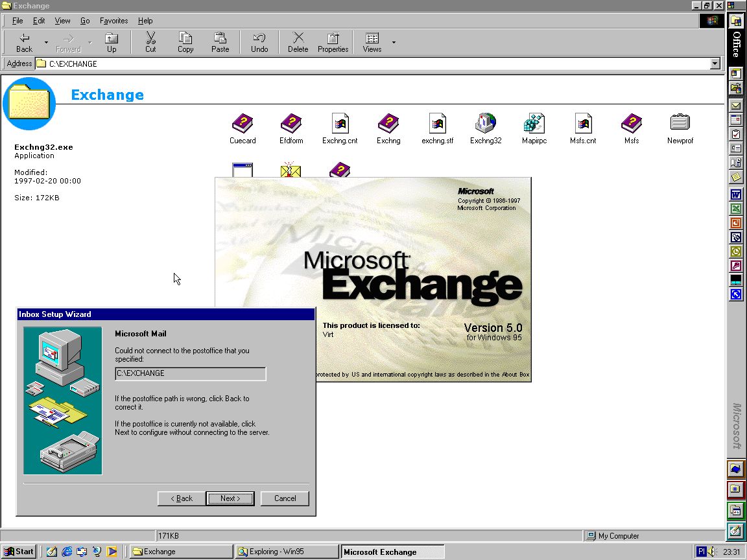
Task: Open the Edit menu
Action: coord(39,21)
